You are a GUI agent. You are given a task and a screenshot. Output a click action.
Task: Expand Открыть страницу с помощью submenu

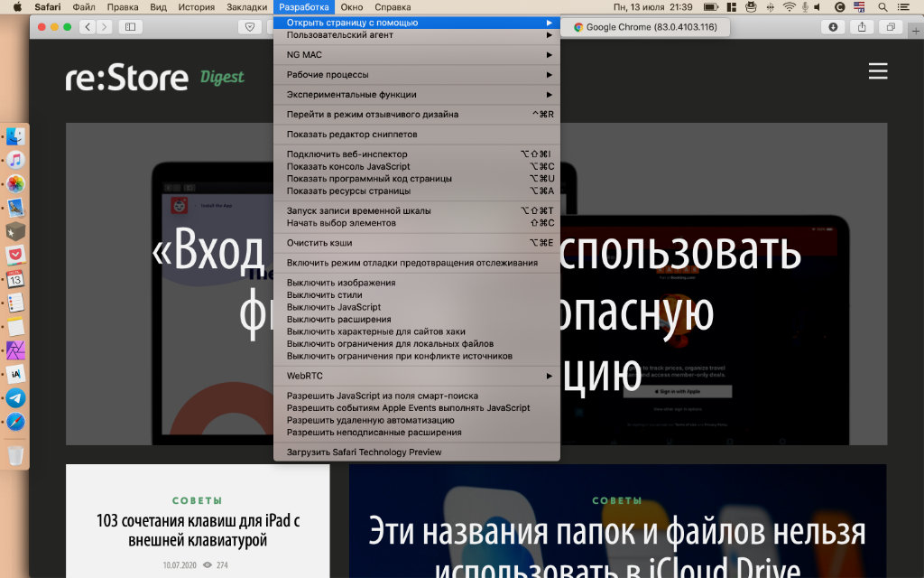pos(417,23)
